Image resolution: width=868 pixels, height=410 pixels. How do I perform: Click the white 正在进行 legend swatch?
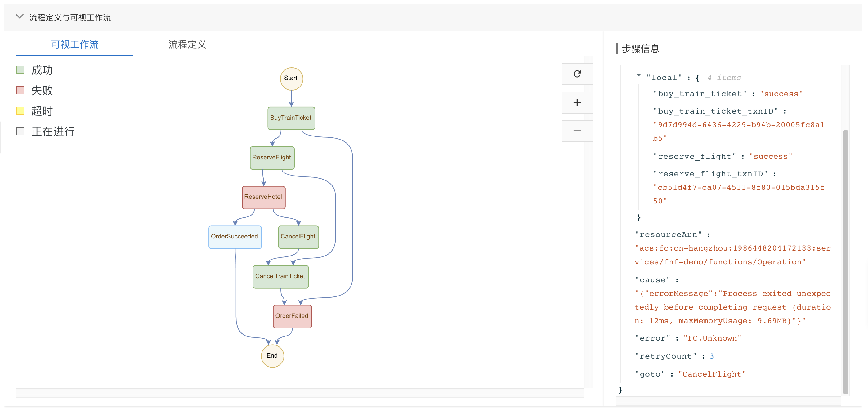tap(20, 131)
